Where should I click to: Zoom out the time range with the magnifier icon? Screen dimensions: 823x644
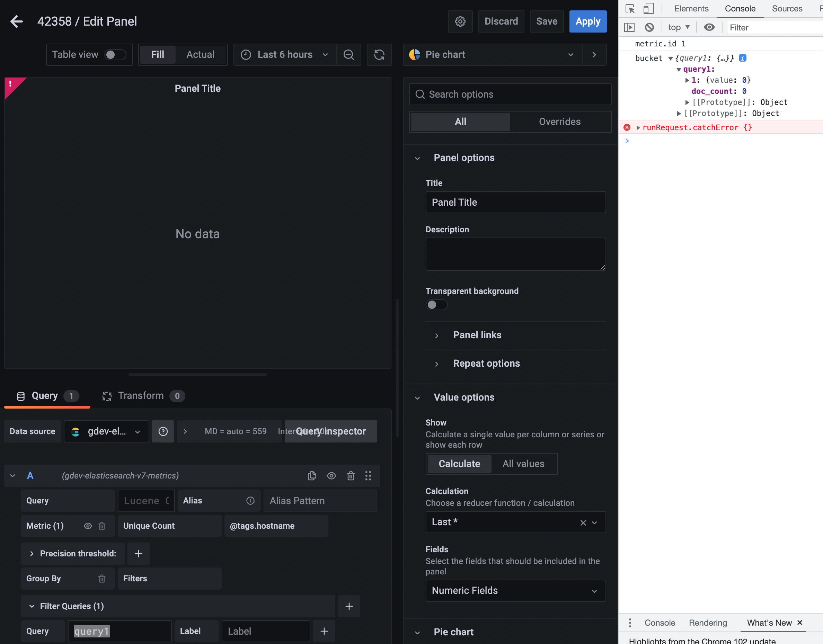348,55
